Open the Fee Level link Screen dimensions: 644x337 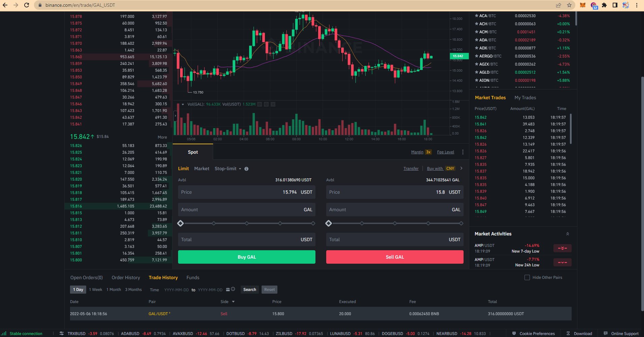point(445,152)
